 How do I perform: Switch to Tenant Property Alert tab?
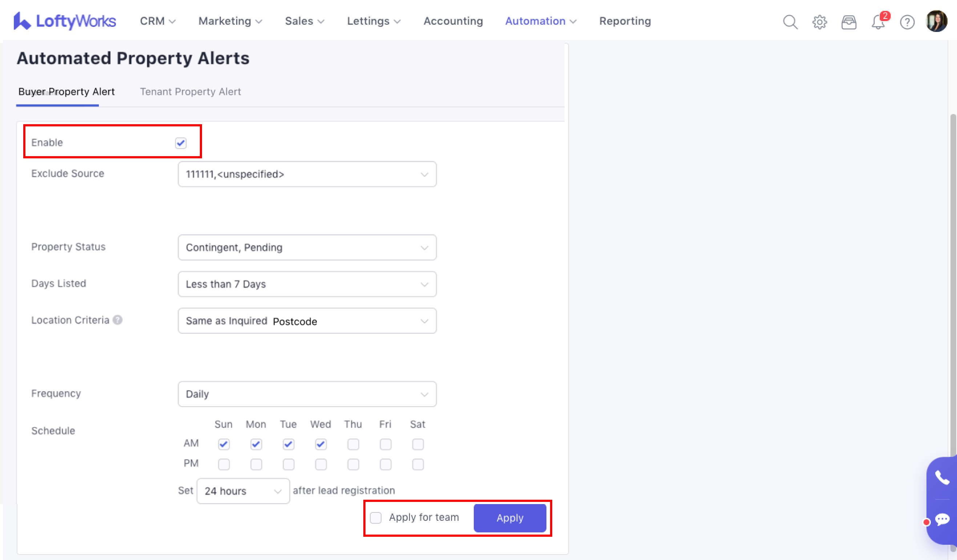click(x=190, y=92)
